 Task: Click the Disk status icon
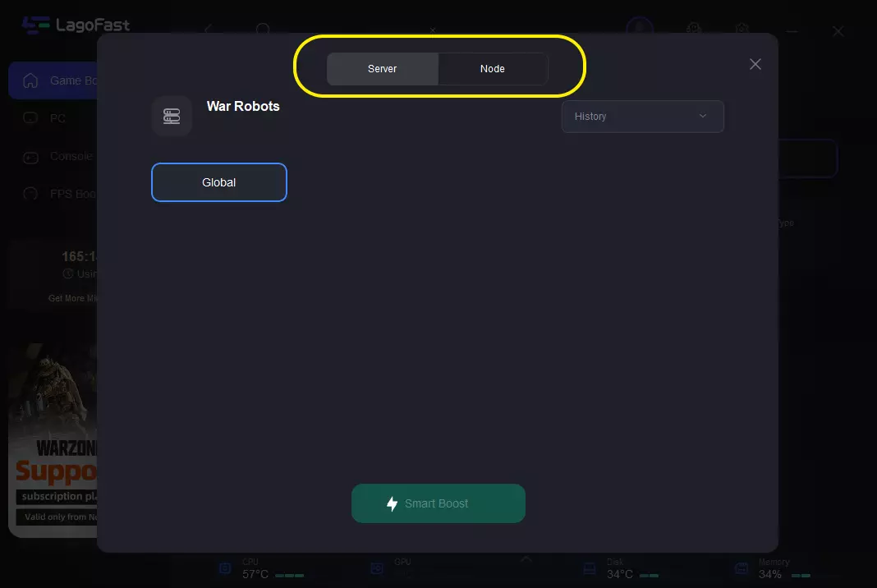[x=590, y=568]
